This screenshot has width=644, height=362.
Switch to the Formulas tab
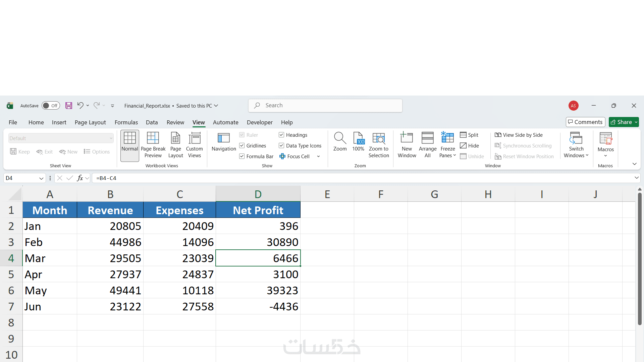pyautogui.click(x=126, y=122)
